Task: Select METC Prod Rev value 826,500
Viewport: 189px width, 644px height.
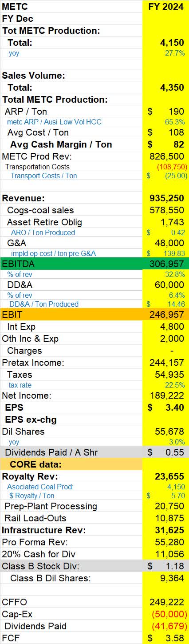Action: 166,156
